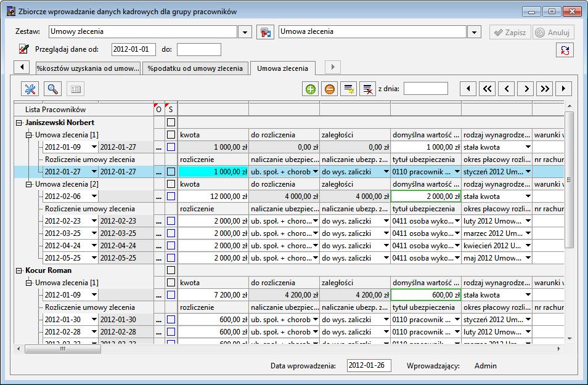Open the luty 2012 period dropdown in the 2012-02-23 row

[528, 221]
